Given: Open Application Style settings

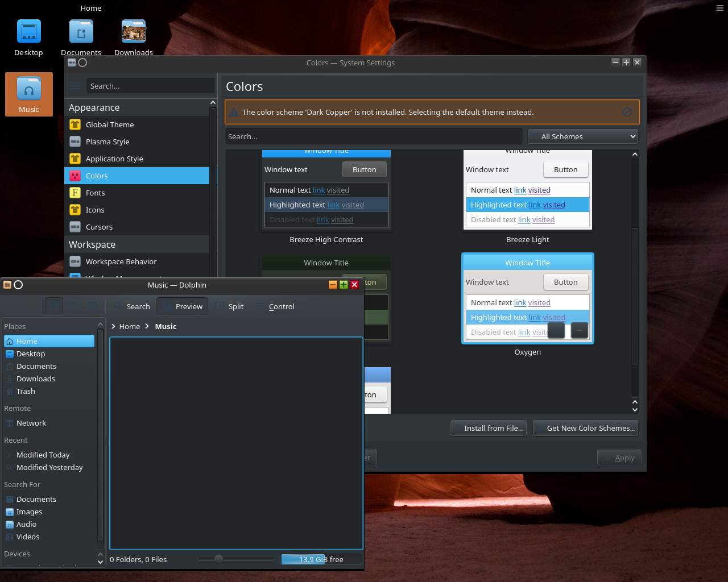Looking at the screenshot, I should coord(136,159).
